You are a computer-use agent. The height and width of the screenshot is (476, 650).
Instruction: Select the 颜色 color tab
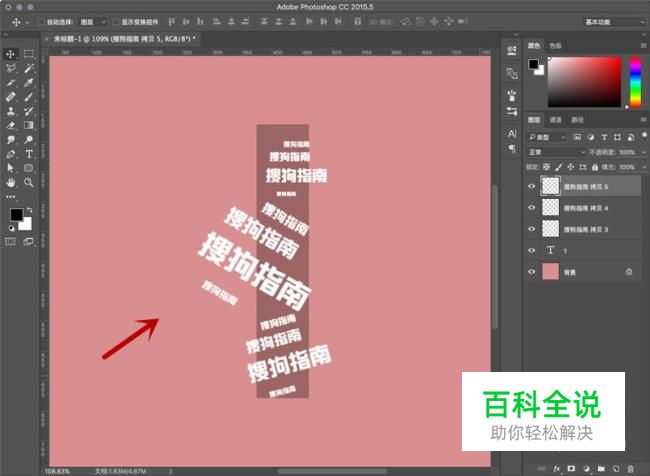point(534,46)
